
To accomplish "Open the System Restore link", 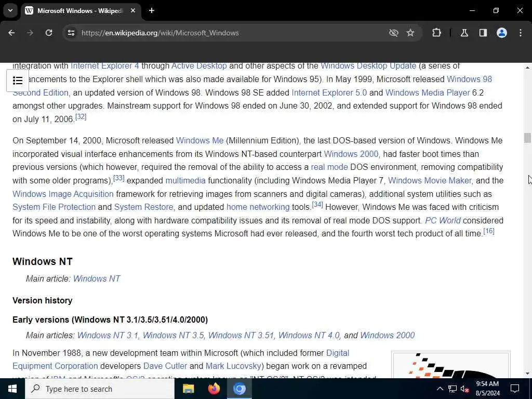I will click(x=143, y=207).
